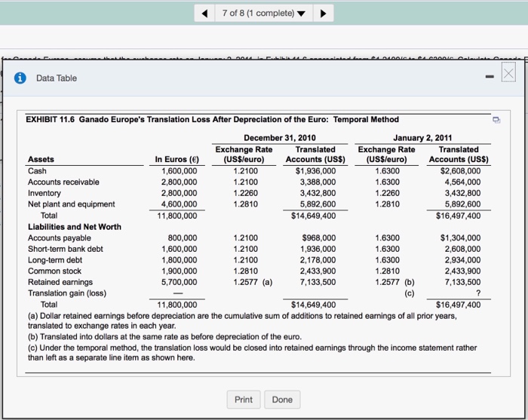Click the Inventory 2010 exchange rate 1.2260
528x420 pixels.
pos(245,193)
